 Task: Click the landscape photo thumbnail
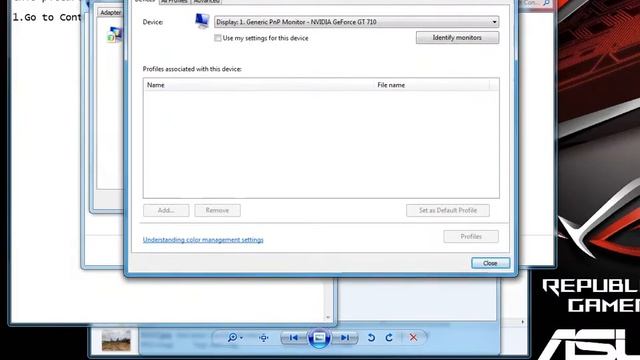click(x=116, y=341)
